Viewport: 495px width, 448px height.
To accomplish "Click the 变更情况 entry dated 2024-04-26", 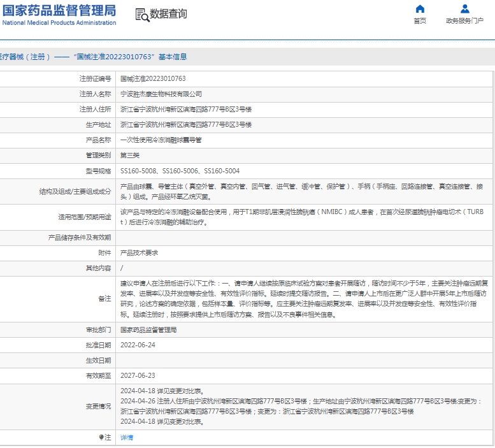I will (301, 407).
